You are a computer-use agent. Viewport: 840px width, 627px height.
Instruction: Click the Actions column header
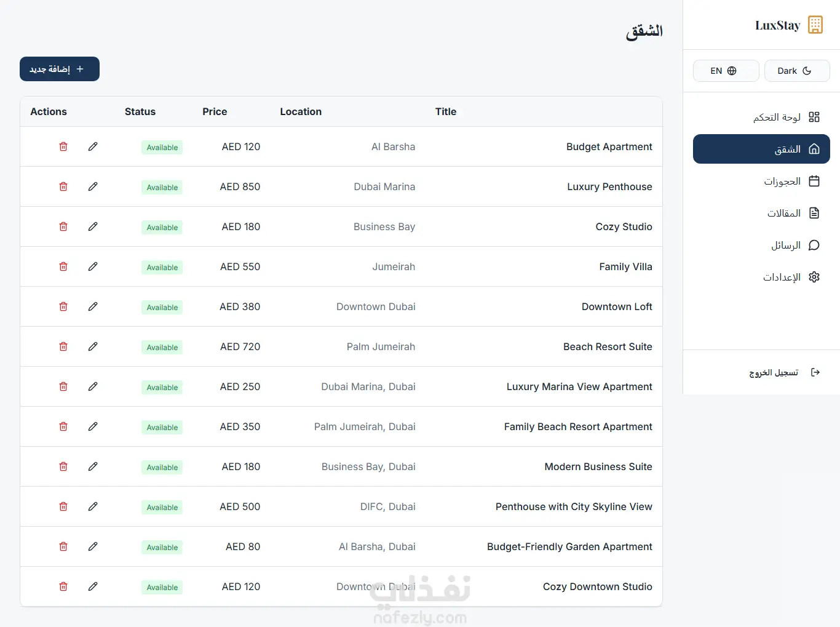[49, 111]
